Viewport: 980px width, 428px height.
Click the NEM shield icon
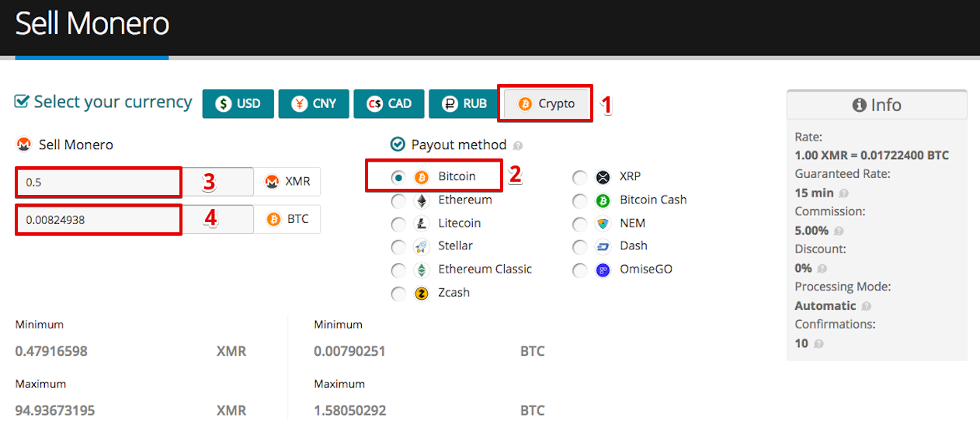pyautogui.click(x=603, y=224)
